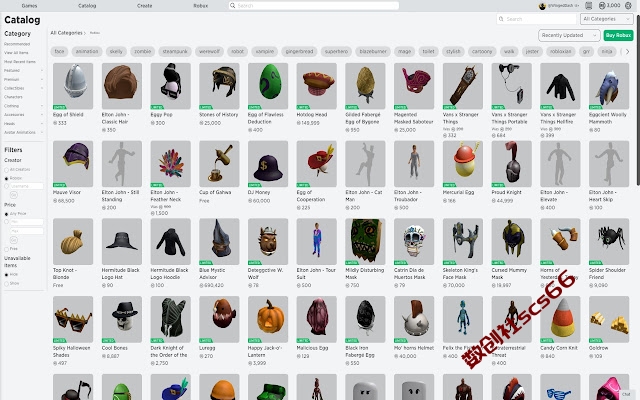The height and width of the screenshot is (400, 640).
Task: Select the All Creators radio button
Action: click(7, 170)
